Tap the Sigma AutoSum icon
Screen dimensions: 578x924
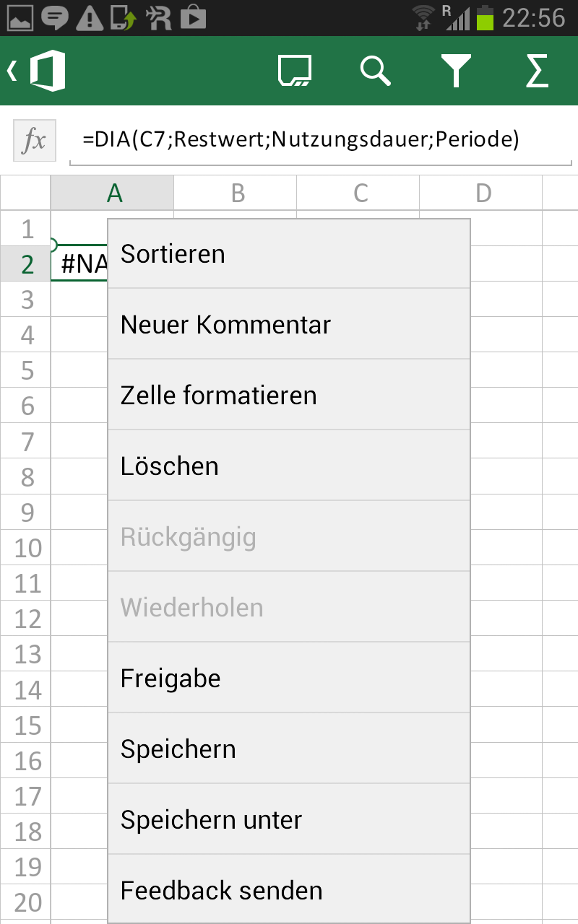(x=537, y=71)
